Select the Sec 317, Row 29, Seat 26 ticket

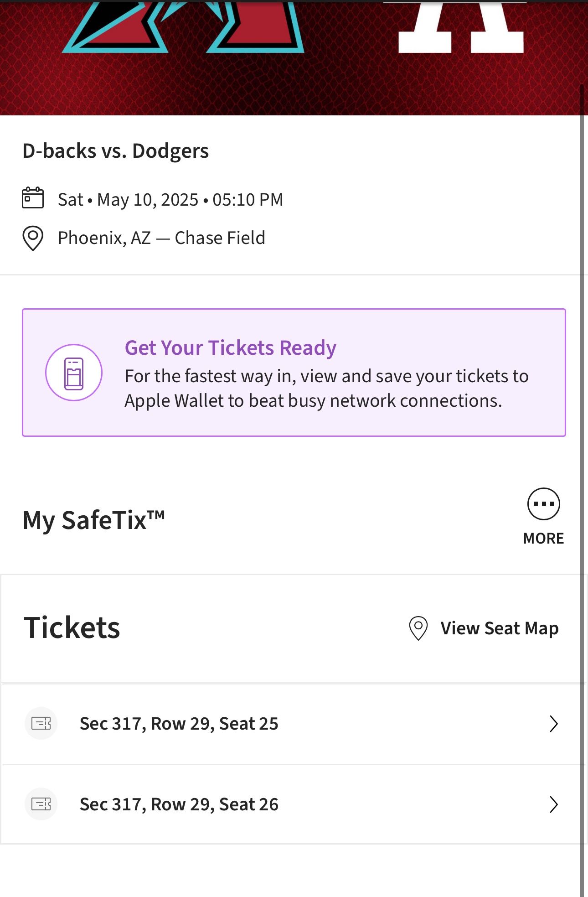tap(179, 804)
